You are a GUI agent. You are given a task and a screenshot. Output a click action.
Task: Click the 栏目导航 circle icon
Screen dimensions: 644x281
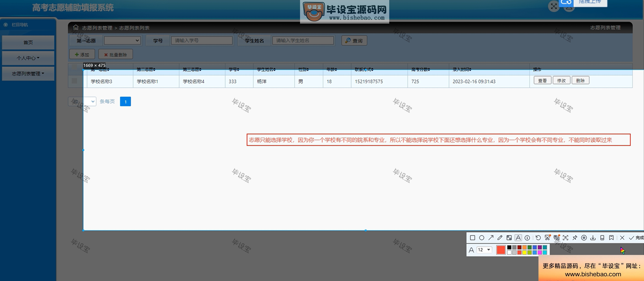coord(5,24)
